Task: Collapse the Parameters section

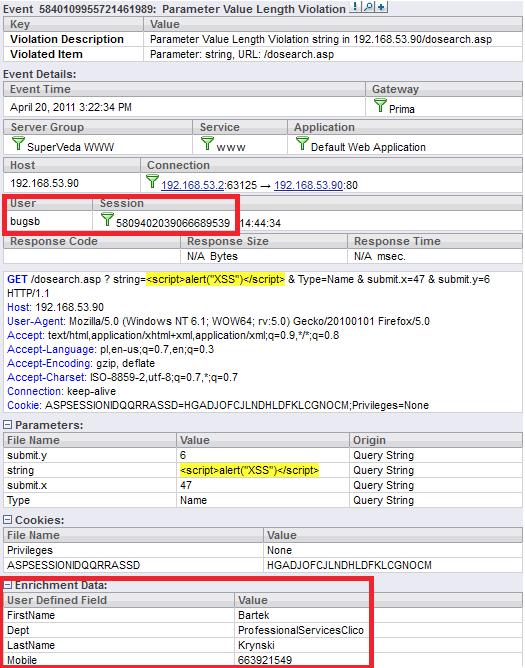Action: [x=8, y=425]
